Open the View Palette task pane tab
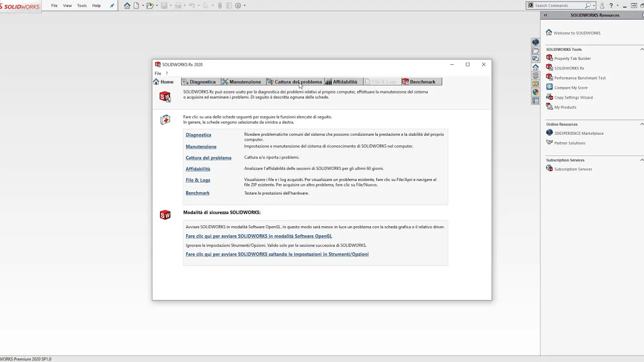 click(535, 84)
